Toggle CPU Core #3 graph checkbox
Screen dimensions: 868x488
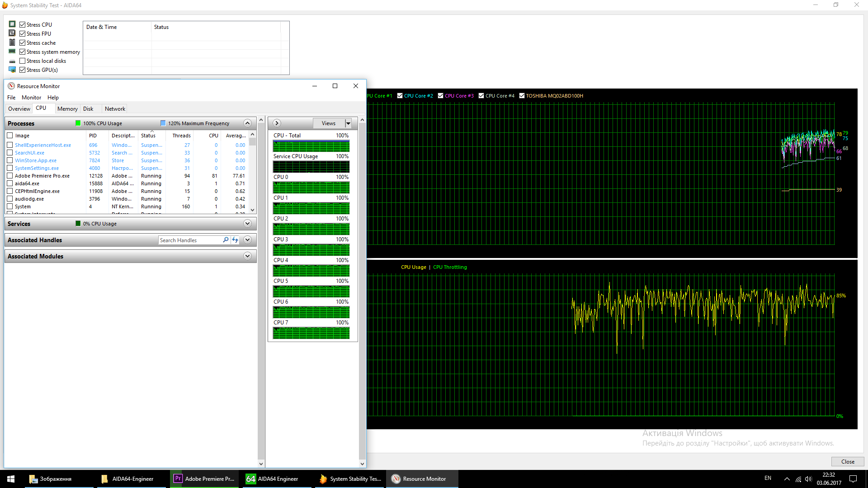coord(440,95)
